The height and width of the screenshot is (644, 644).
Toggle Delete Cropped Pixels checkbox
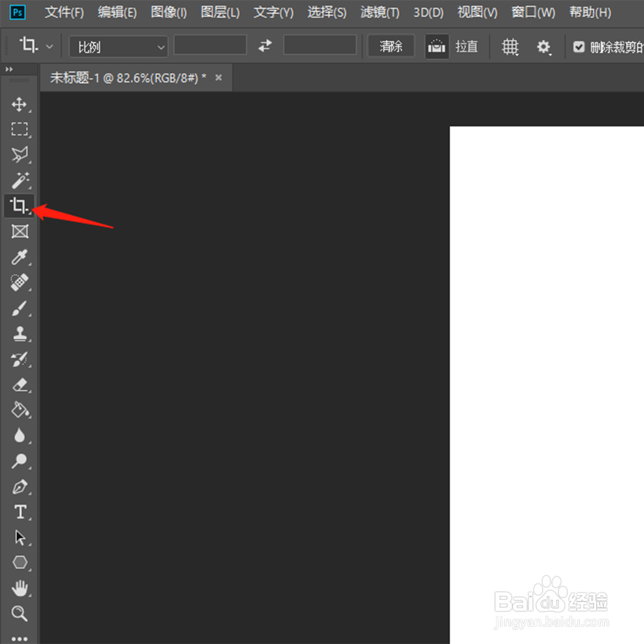pos(579,47)
